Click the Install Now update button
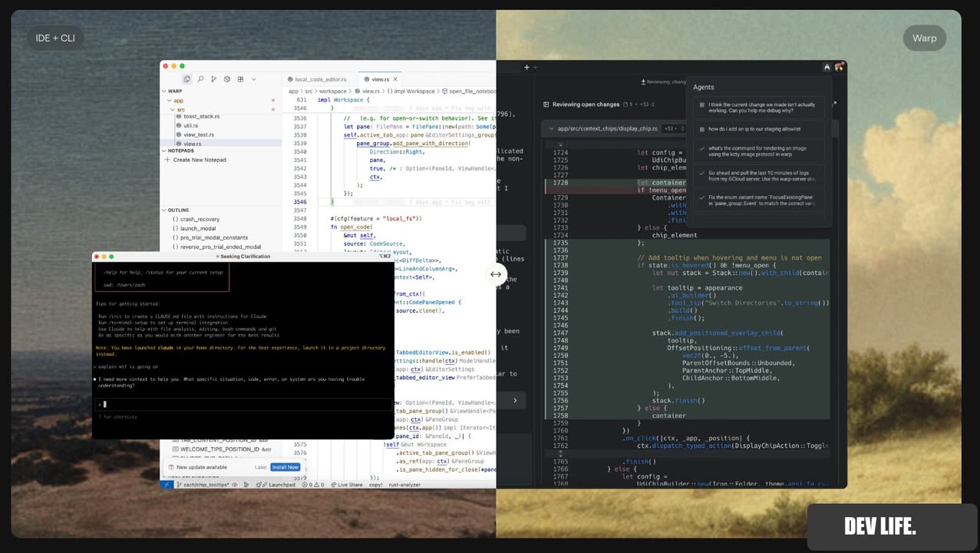This screenshot has width=980, height=553. (285, 466)
